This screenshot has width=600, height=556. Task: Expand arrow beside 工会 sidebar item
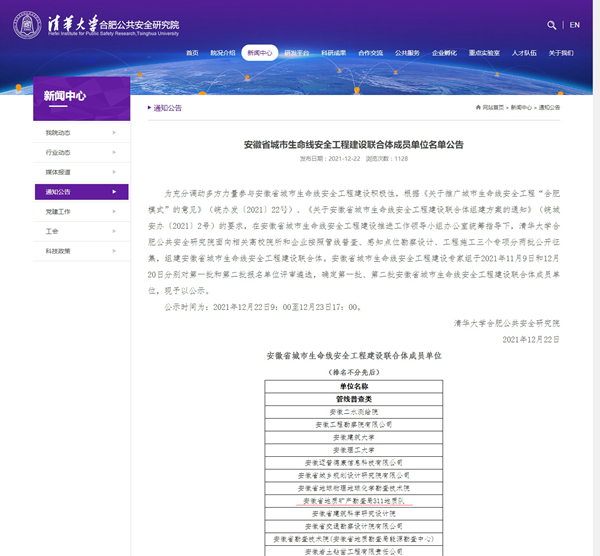[114, 231]
